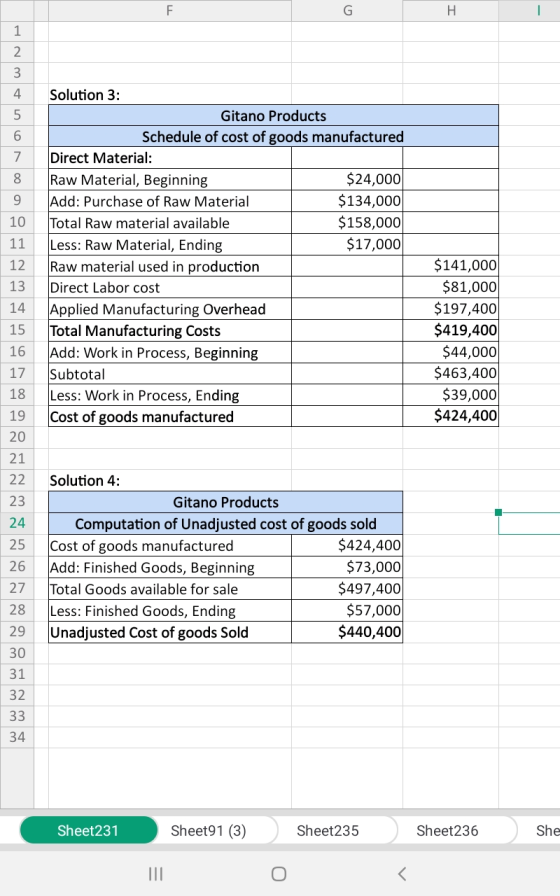
Task: Select the $497,400 cell
Action: tap(347, 589)
